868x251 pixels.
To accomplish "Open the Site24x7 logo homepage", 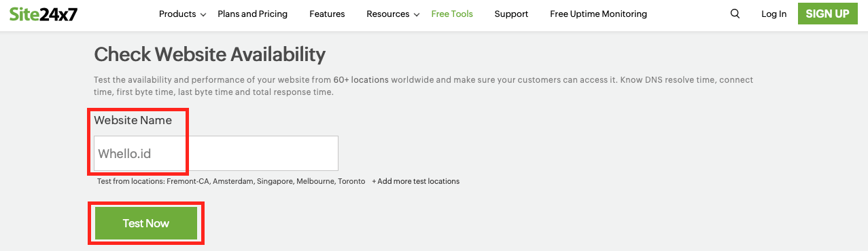I will coord(44,14).
